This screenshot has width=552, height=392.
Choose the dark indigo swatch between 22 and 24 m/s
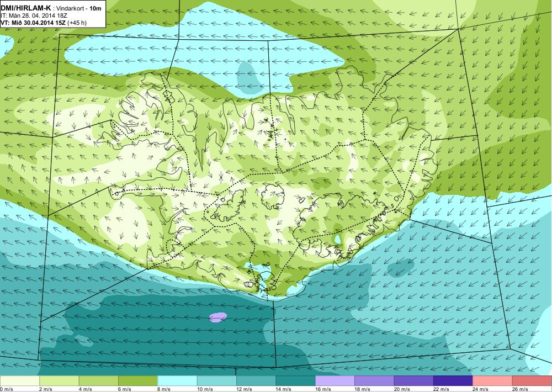click(x=453, y=381)
